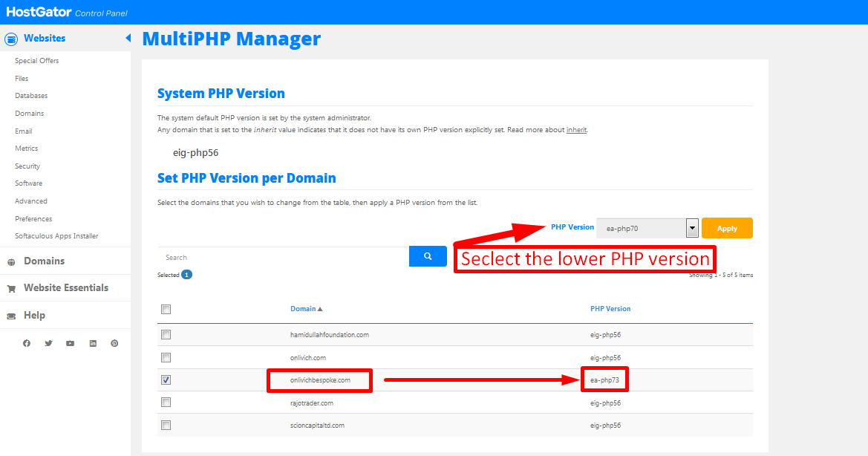
Task: Click the blue magnifier search button
Action: tap(428, 256)
